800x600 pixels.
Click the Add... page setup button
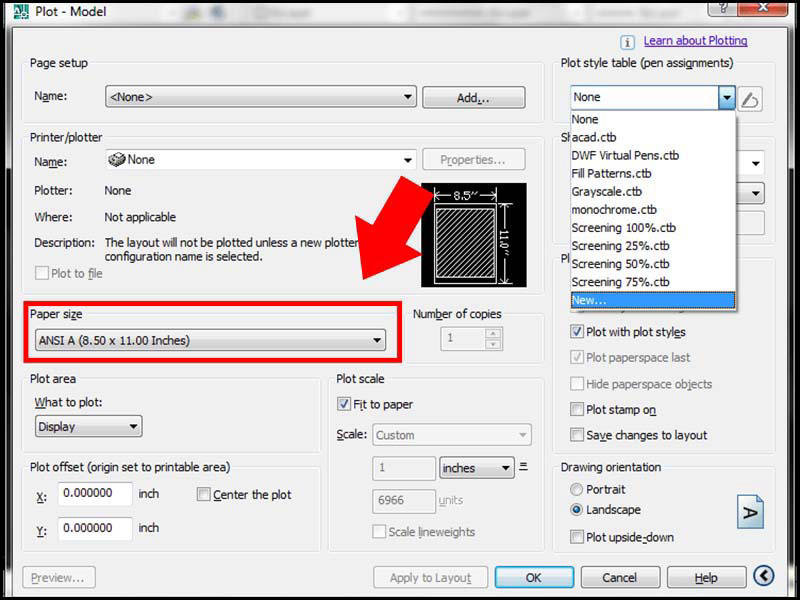pos(473,97)
